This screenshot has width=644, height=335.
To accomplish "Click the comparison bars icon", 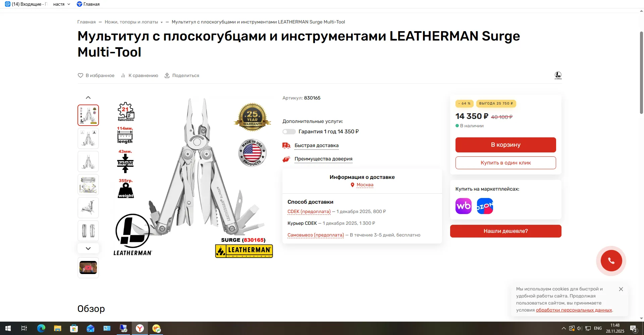I will coord(123,75).
